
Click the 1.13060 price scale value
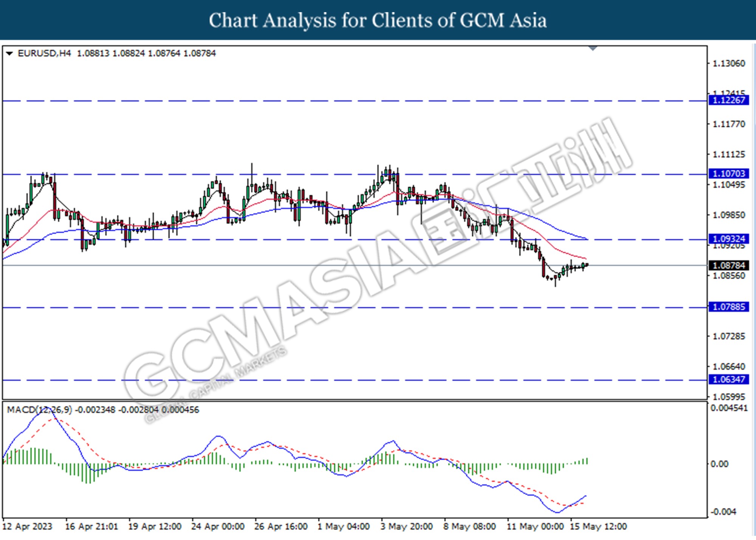pos(729,64)
